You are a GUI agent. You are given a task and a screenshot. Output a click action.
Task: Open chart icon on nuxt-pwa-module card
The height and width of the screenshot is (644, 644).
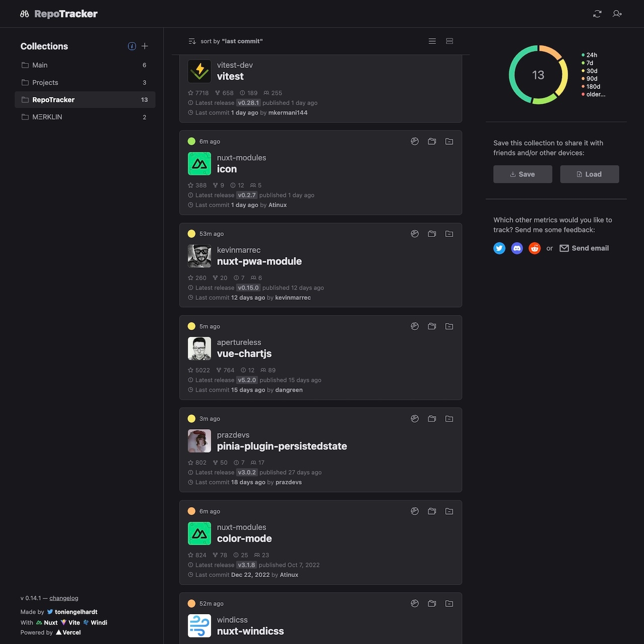click(415, 233)
